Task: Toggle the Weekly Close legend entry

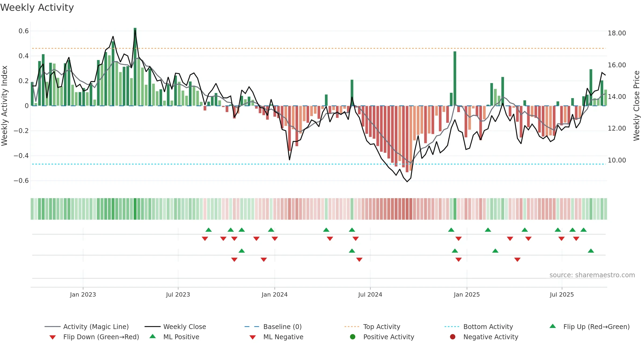Action: [x=175, y=327]
